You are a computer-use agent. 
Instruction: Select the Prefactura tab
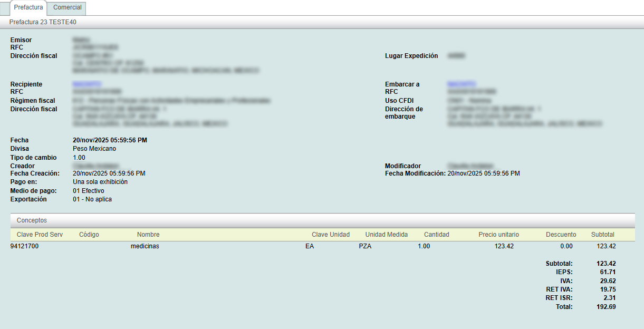tap(28, 8)
